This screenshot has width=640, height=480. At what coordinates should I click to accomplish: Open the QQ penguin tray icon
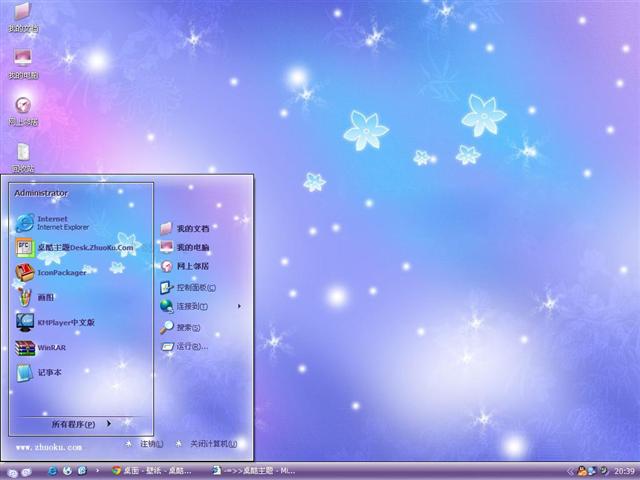tap(582, 471)
